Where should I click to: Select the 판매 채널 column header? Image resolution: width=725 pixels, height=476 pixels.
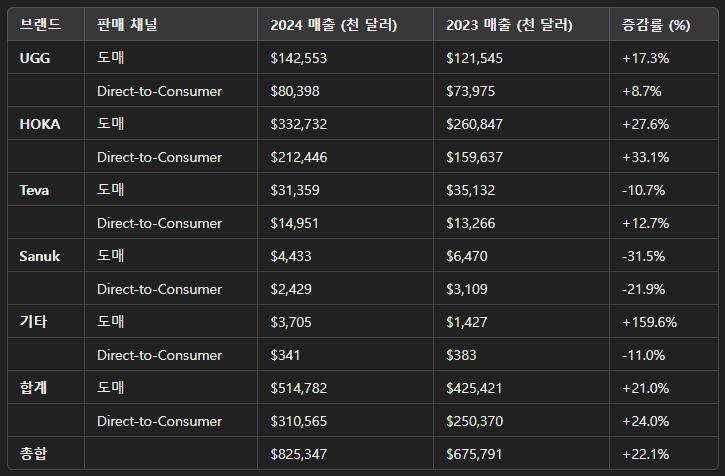click(x=127, y=25)
